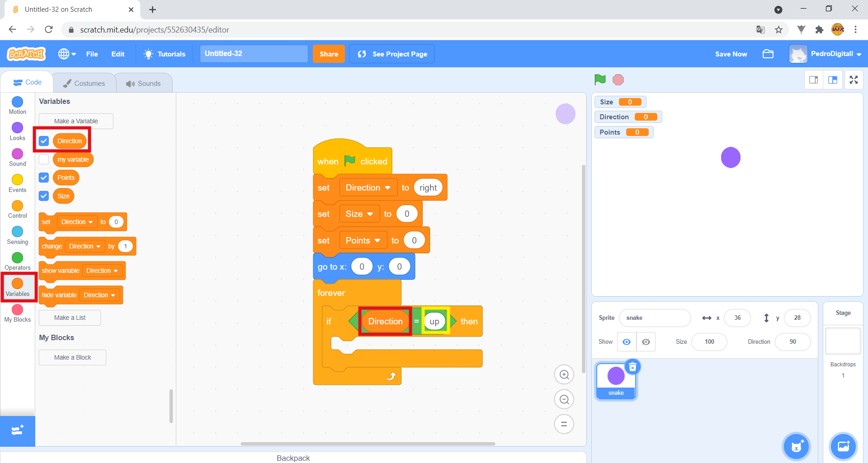Click Make a List button
Viewport: 868px width, 463px height.
point(70,318)
